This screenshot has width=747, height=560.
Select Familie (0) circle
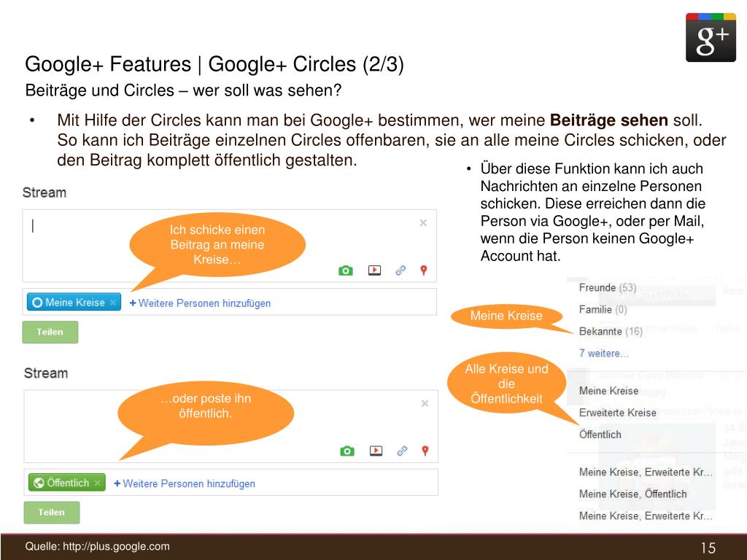coord(603,309)
